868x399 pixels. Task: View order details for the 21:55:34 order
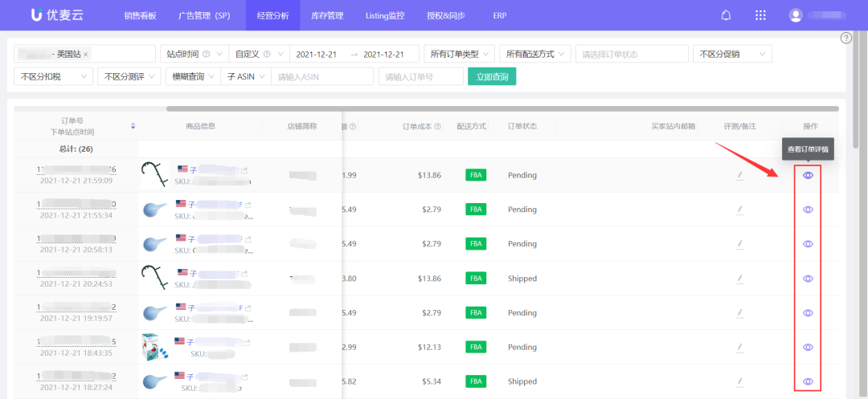pos(808,210)
